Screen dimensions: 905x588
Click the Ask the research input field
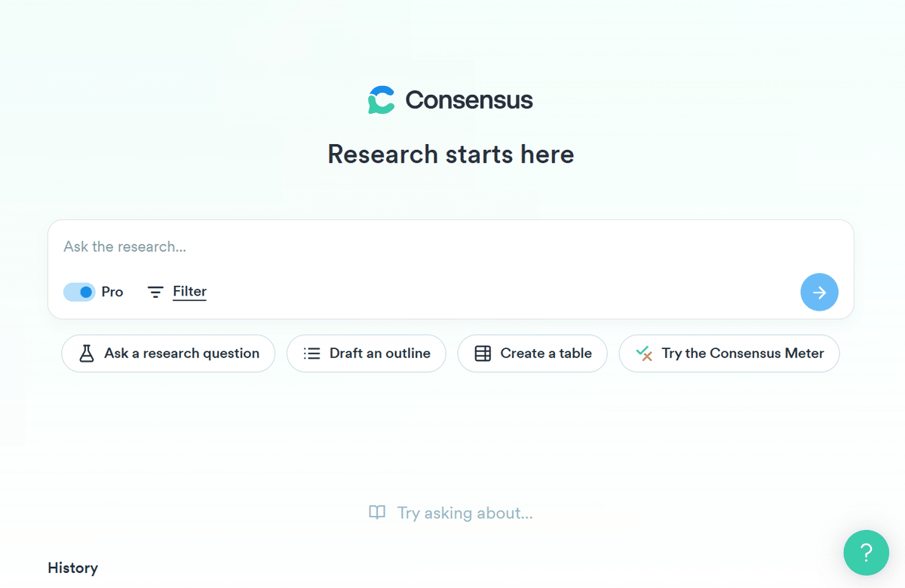[302, 247]
